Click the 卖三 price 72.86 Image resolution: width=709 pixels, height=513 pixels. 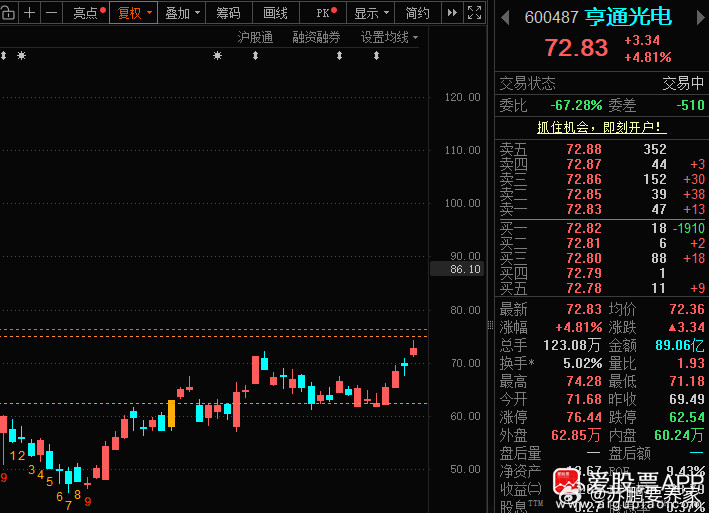pos(584,179)
